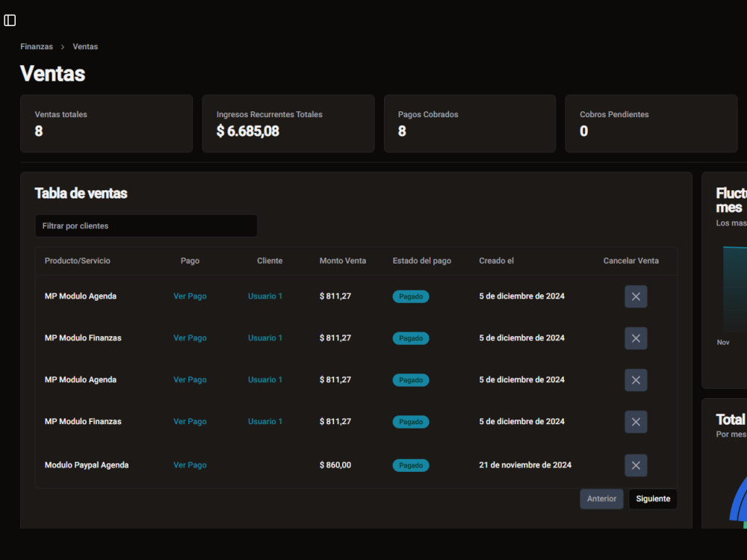Open Finanzas in the breadcrumb
The width and height of the screenshot is (747, 560).
37,46
